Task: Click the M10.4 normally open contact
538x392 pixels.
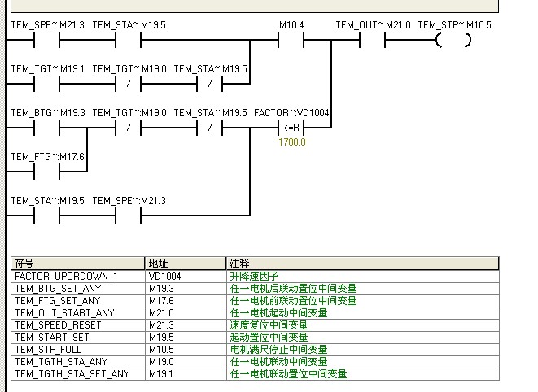Action: click(x=291, y=40)
